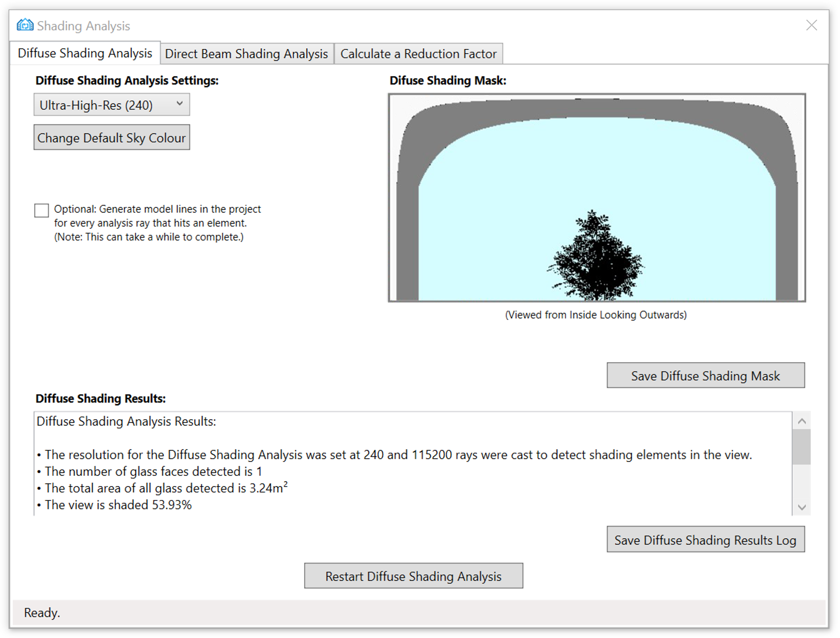Switch to Diffuse Shading Analysis tab
Image resolution: width=840 pixels, height=638 pixels.
pos(85,53)
